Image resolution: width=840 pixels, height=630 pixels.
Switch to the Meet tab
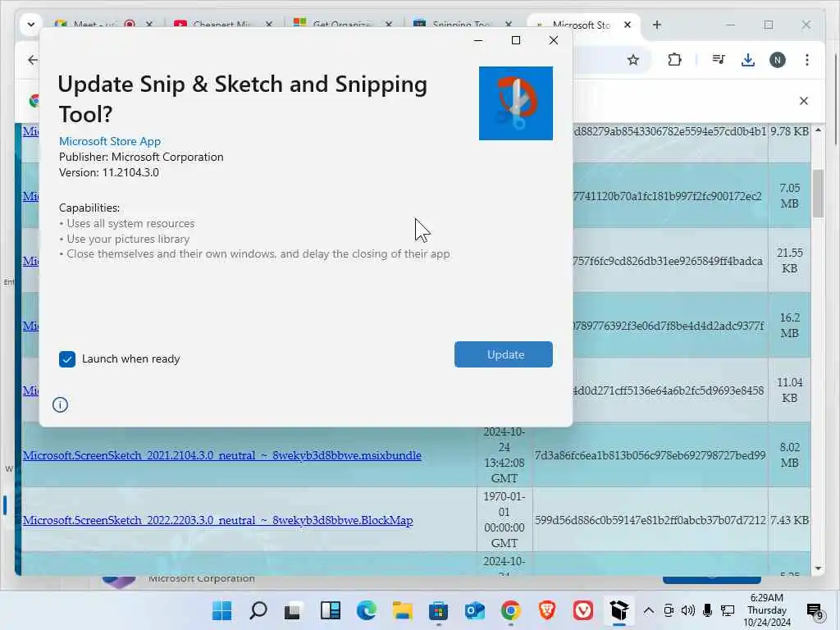coord(94,24)
